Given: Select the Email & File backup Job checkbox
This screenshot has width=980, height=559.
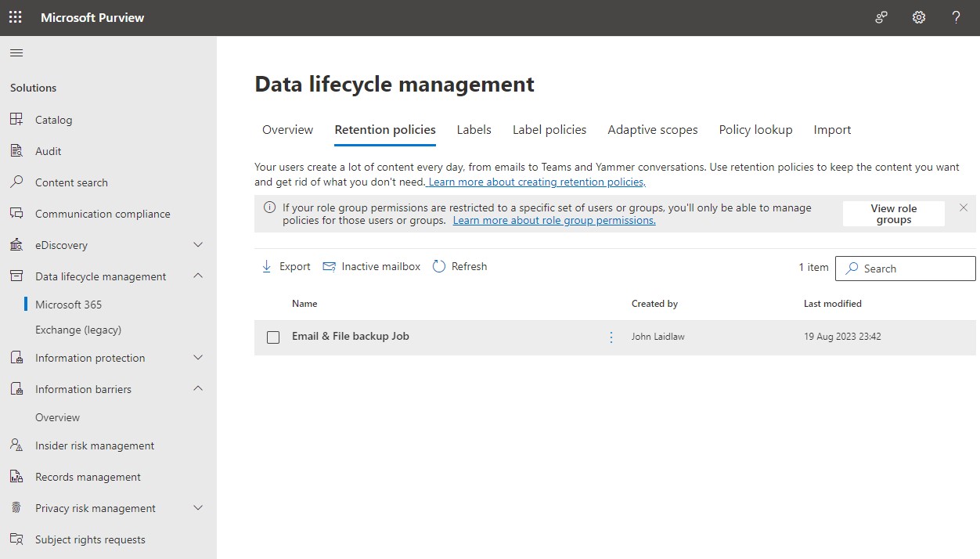Looking at the screenshot, I should coord(273,337).
